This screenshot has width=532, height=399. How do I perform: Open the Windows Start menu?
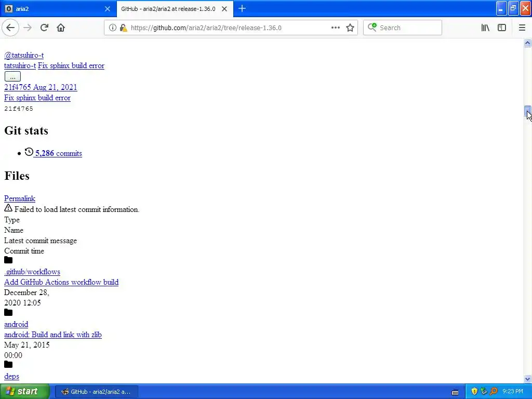pos(25,392)
